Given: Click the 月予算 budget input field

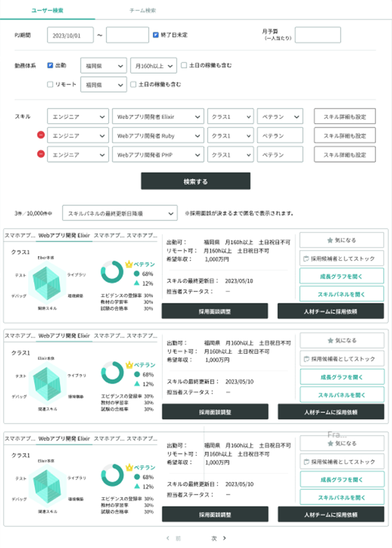Looking at the screenshot, I should [318, 35].
